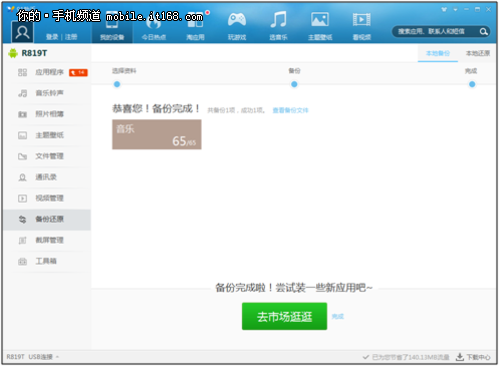Click the green 去市场逛逛 button
This screenshot has height=366, width=500.
[x=284, y=316]
